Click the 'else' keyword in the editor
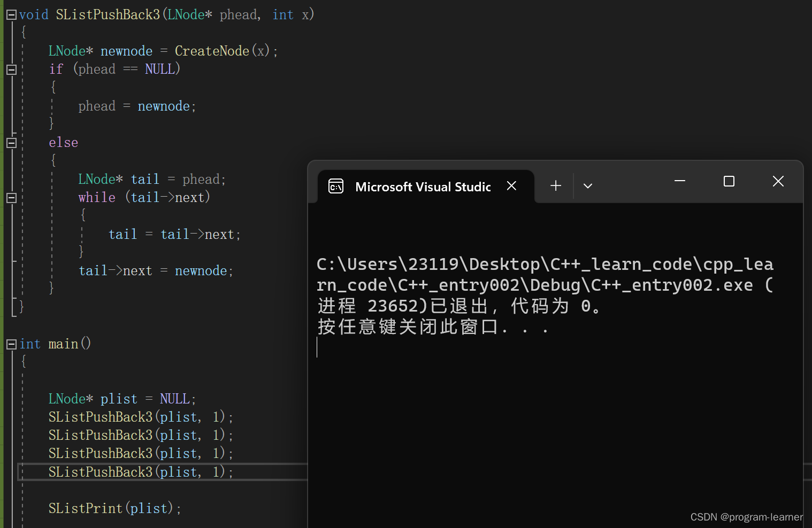Screen dimensions: 812x528 tap(64, 143)
